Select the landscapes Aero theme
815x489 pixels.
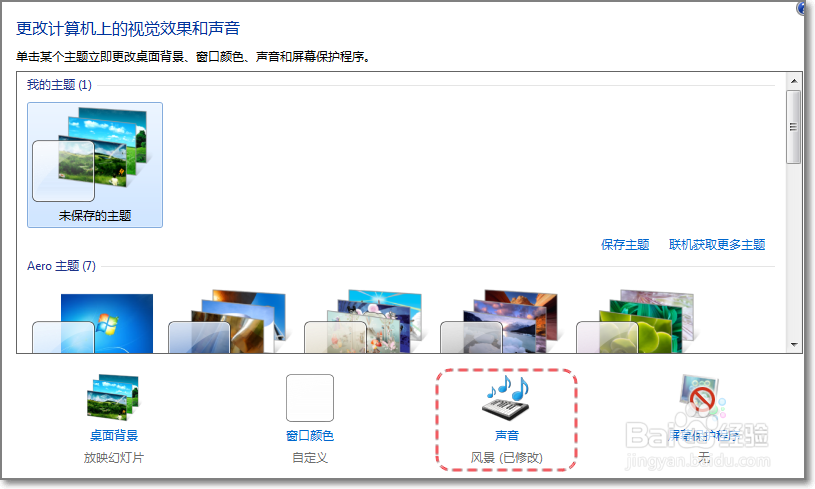[499, 322]
